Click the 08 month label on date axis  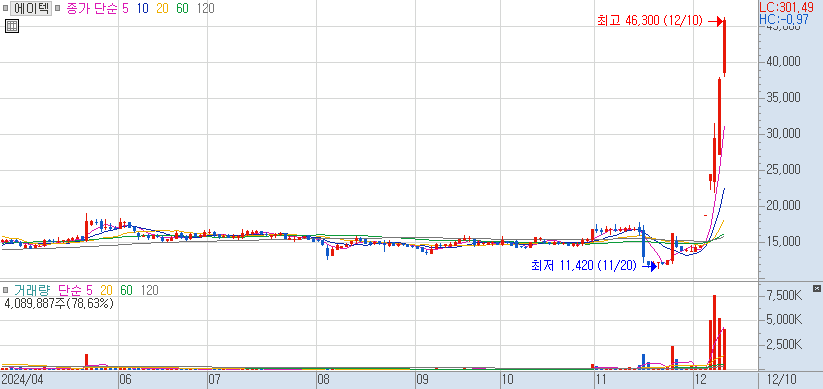323,379
